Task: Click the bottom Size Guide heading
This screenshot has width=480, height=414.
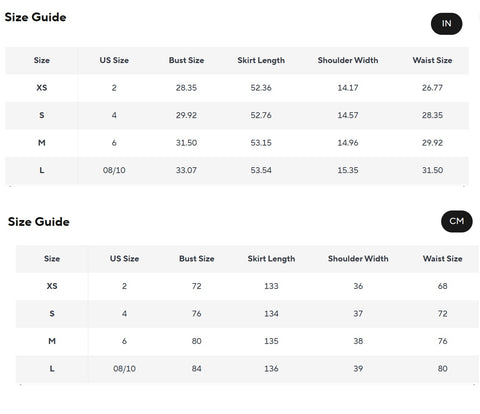Action: pos(39,222)
